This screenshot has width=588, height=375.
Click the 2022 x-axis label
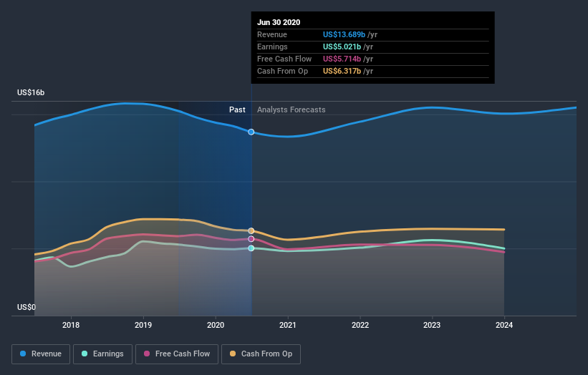click(x=360, y=325)
